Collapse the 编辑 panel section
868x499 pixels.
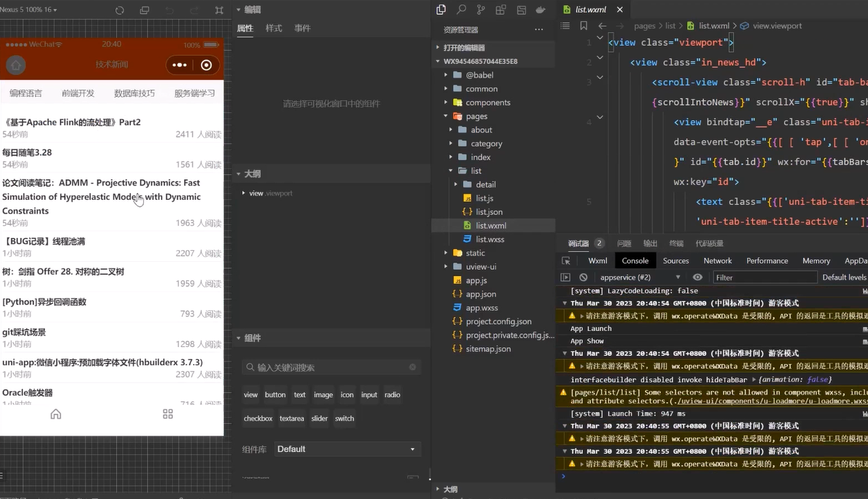coord(239,10)
